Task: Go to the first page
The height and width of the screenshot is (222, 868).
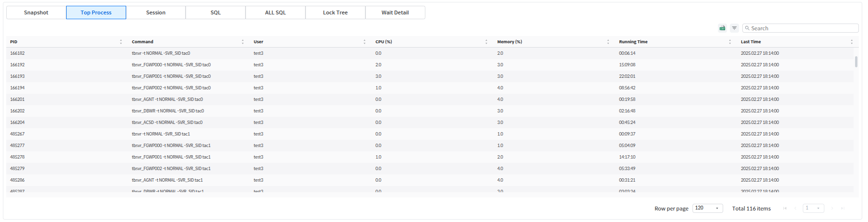Action: pyautogui.click(x=785, y=208)
